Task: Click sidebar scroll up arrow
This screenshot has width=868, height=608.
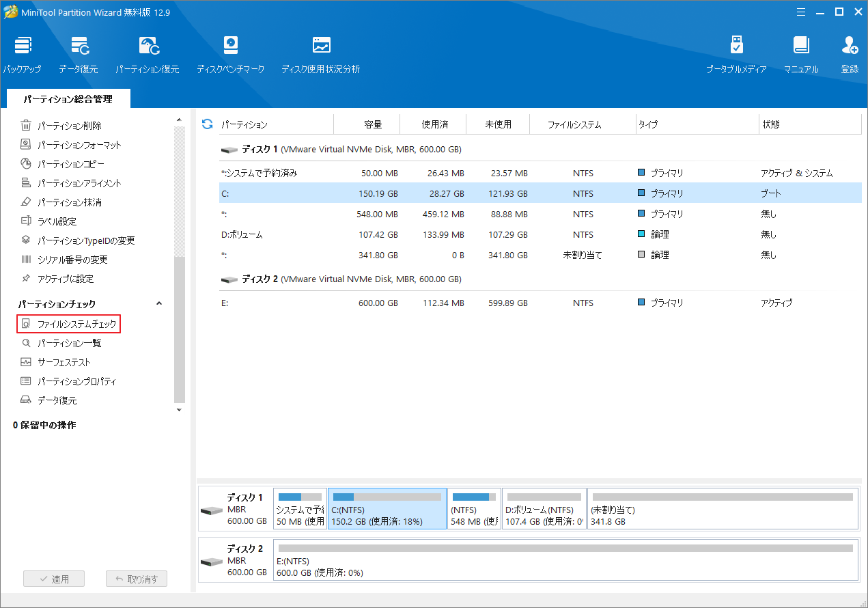Action: [x=180, y=122]
